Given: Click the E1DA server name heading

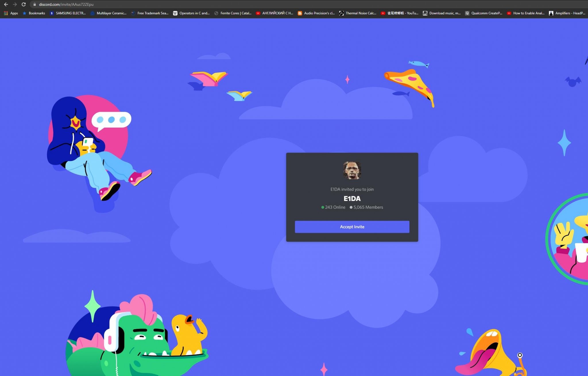Looking at the screenshot, I should 352,199.
